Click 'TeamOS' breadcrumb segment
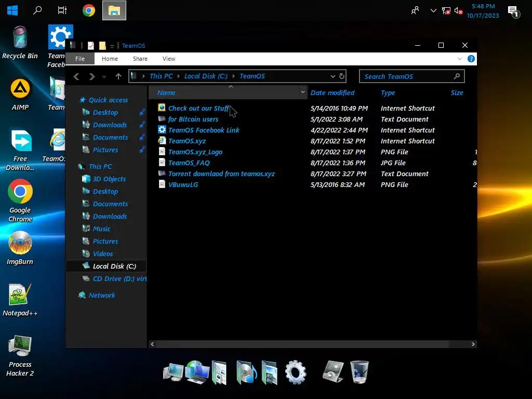Viewport: 532px width, 399px height. pyautogui.click(x=252, y=76)
